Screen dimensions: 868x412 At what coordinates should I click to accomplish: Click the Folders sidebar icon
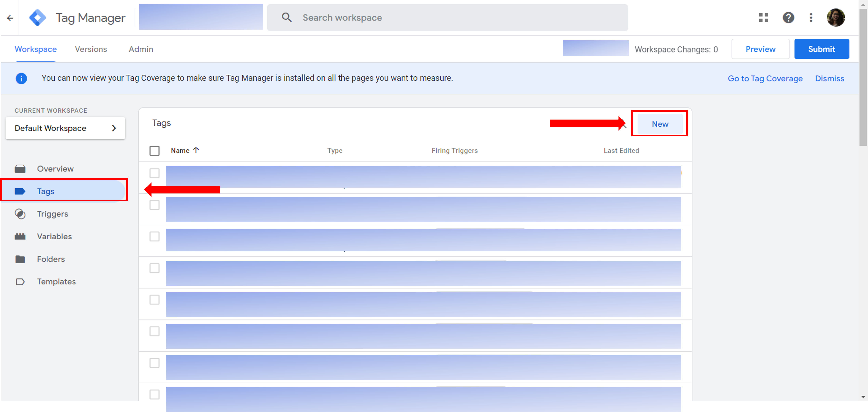click(20, 259)
